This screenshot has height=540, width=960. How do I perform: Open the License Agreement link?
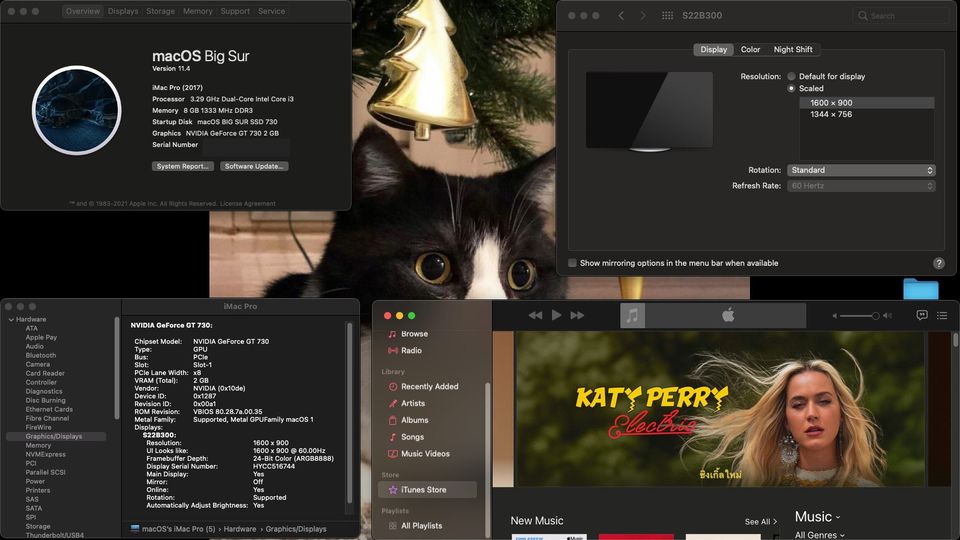[247, 203]
